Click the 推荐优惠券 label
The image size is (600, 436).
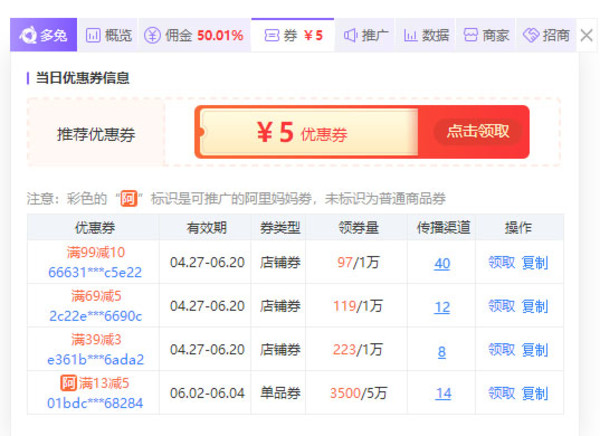tap(96, 134)
